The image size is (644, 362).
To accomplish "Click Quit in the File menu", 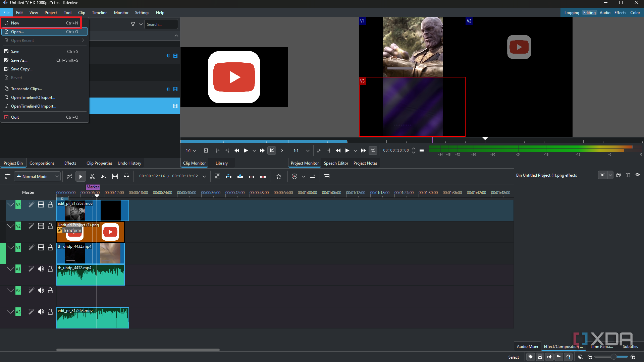I will [x=45, y=117].
